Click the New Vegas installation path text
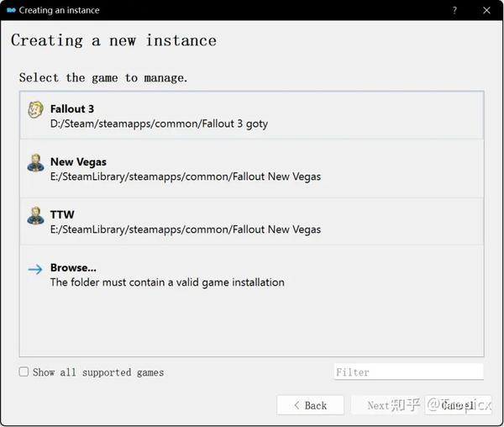This screenshot has height=427, width=504. coord(186,177)
